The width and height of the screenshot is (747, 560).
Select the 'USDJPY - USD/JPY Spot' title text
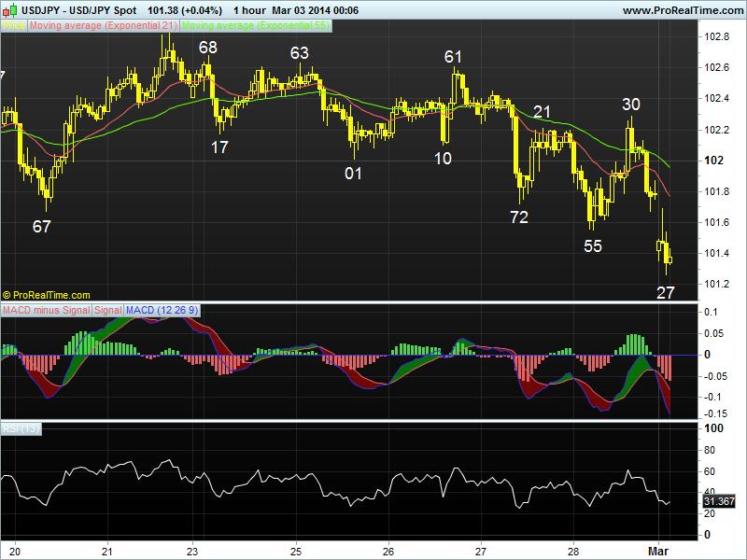point(79,10)
